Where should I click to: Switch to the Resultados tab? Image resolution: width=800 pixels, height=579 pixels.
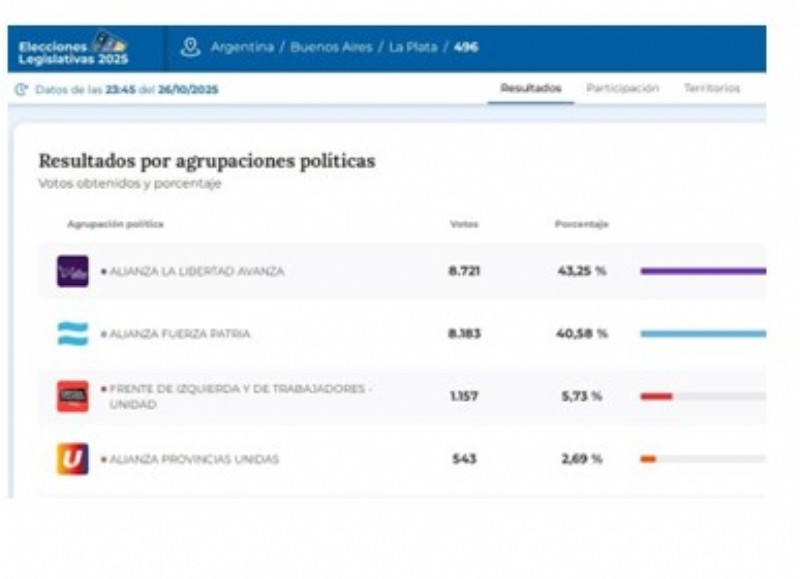pos(530,89)
